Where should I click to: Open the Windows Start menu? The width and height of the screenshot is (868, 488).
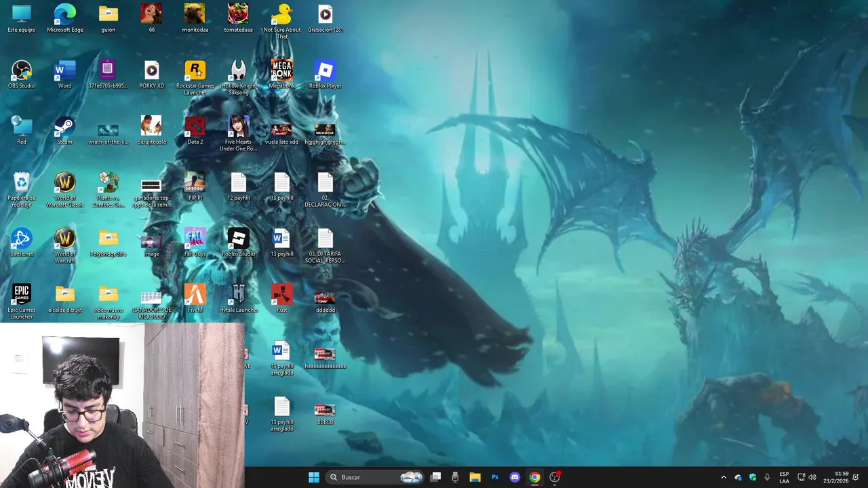pos(314,477)
